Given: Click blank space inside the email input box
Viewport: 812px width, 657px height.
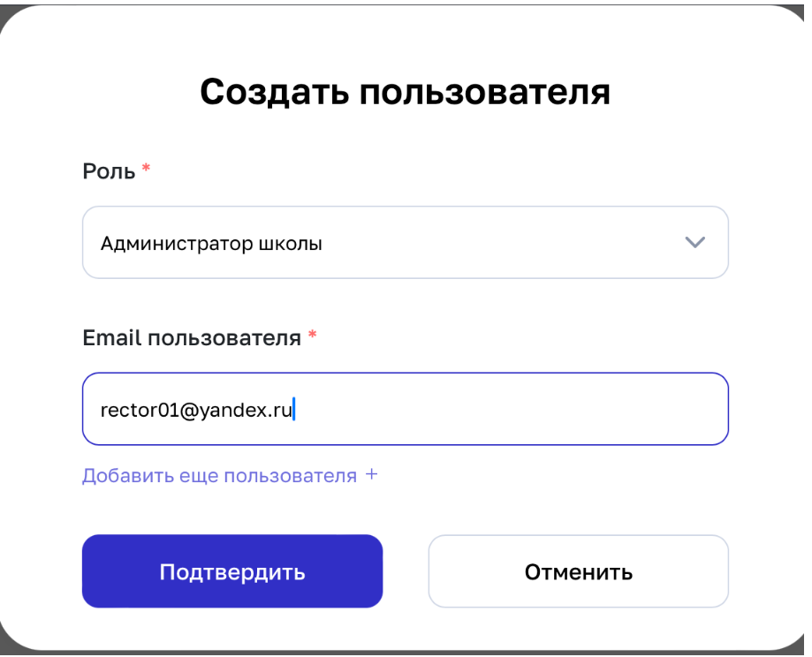Looking at the screenshot, I should click(530, 411).
